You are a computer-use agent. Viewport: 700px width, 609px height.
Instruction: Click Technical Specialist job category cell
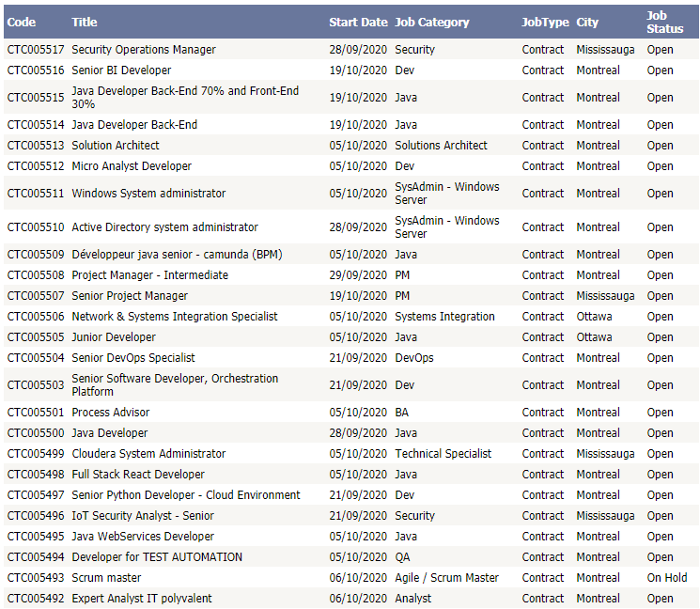pyautogui.click(x=443, y=454)
